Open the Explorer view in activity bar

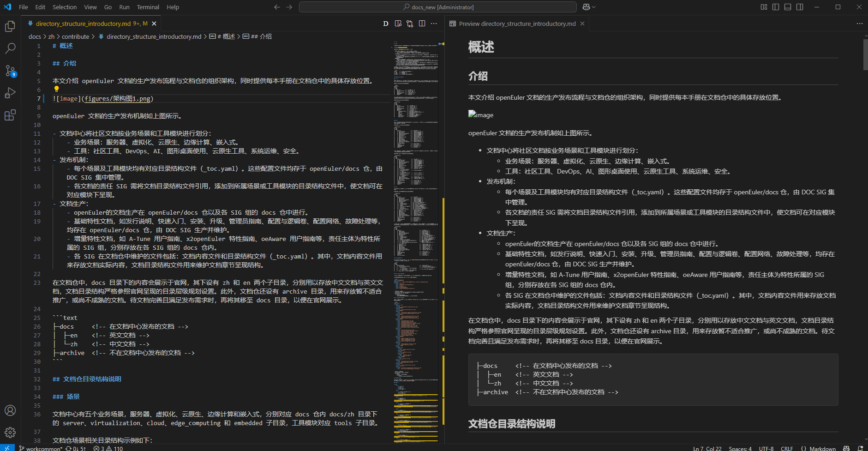pos(10,27)
